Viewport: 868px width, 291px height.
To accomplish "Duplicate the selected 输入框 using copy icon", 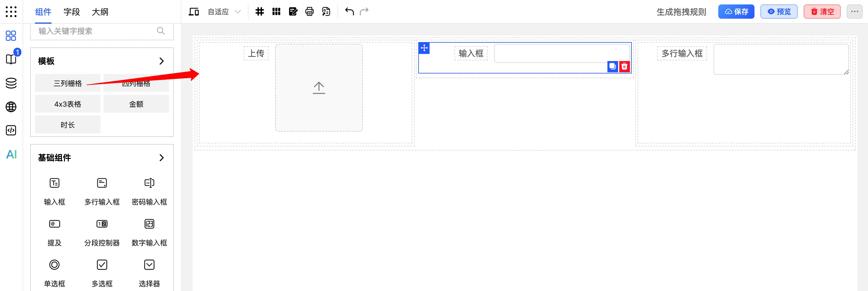I will (x=612, y=66).
